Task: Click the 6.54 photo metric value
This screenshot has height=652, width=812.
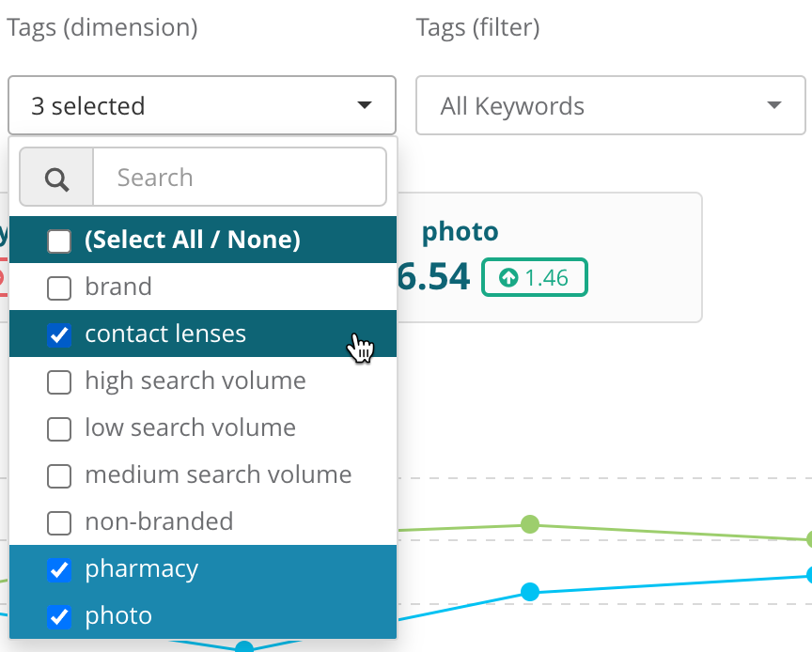Action: pyautogui.click(x=433, y=277)
